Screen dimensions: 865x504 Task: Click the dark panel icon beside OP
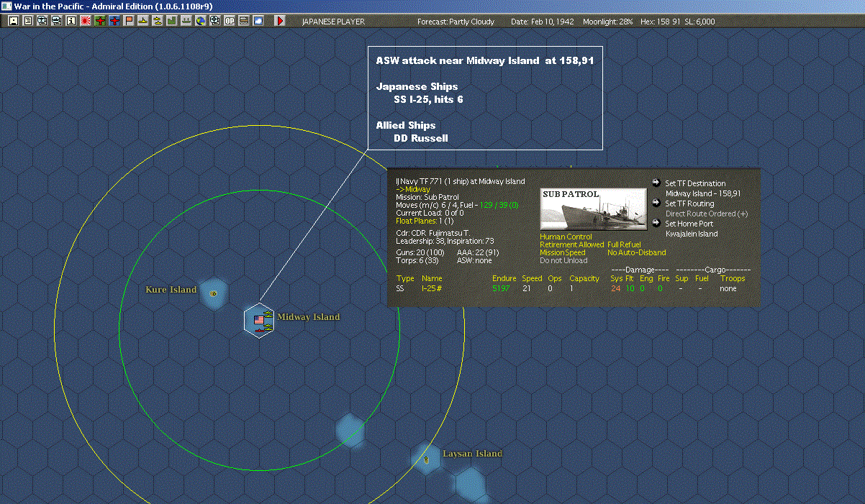[244, 21]
